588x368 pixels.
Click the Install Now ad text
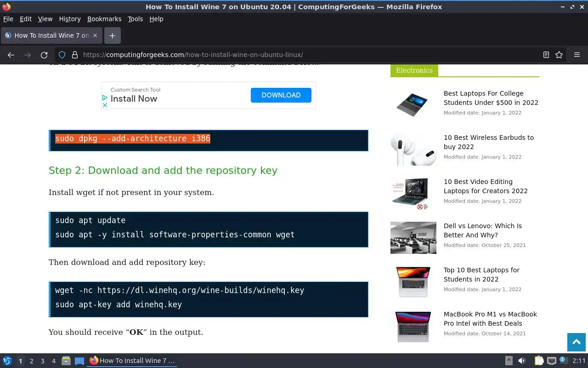pyautogui.click(x=134, y=98)
